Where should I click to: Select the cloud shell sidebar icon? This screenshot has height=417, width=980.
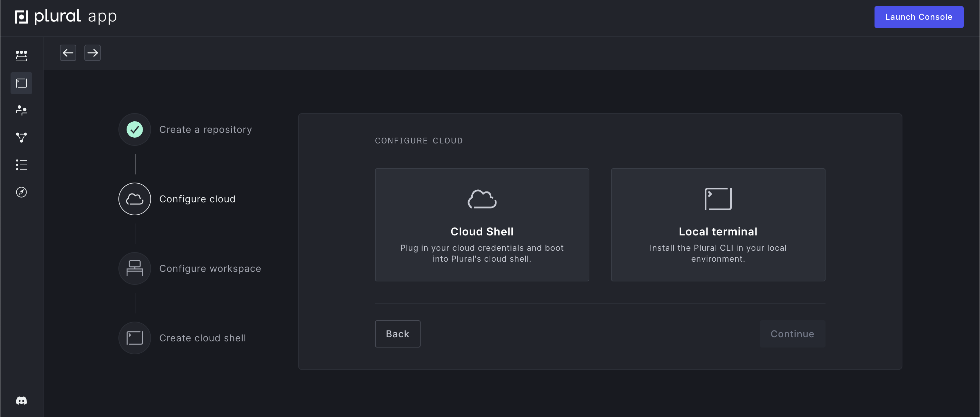21,83
